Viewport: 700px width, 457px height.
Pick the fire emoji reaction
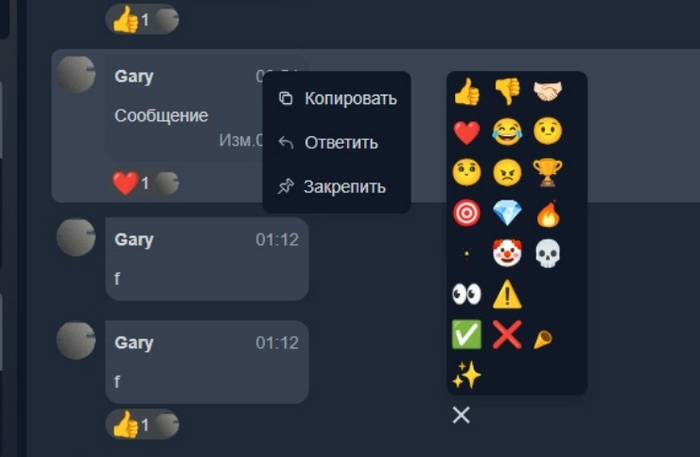(548, 214)
